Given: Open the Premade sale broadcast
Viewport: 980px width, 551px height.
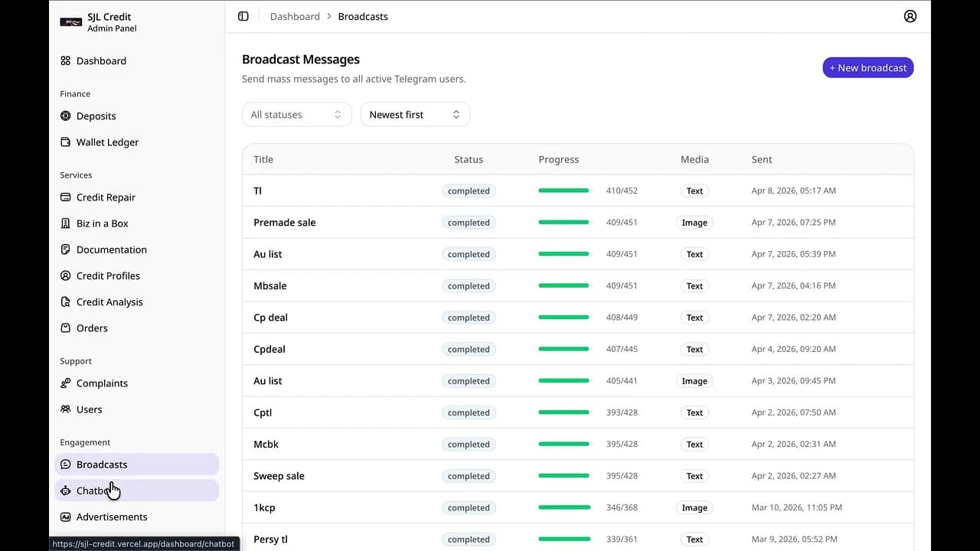Looking at the screenshot, I should [578, 222].
